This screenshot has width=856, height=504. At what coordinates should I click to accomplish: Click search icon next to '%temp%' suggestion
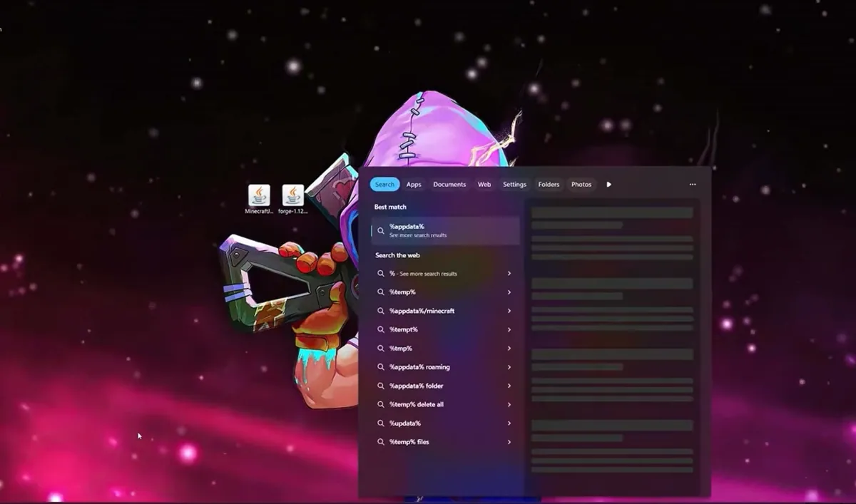point(381,292)
